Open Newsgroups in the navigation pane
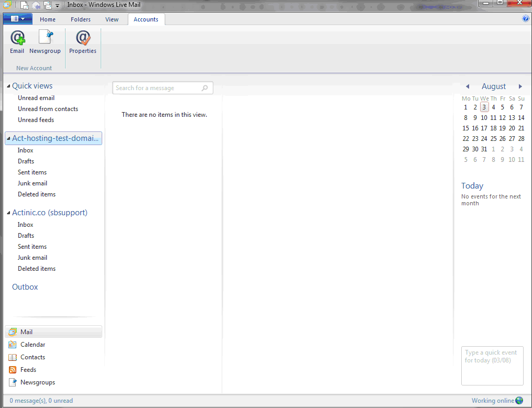The height and width of the screenshot is (408, 532). [x=37, y=382]
